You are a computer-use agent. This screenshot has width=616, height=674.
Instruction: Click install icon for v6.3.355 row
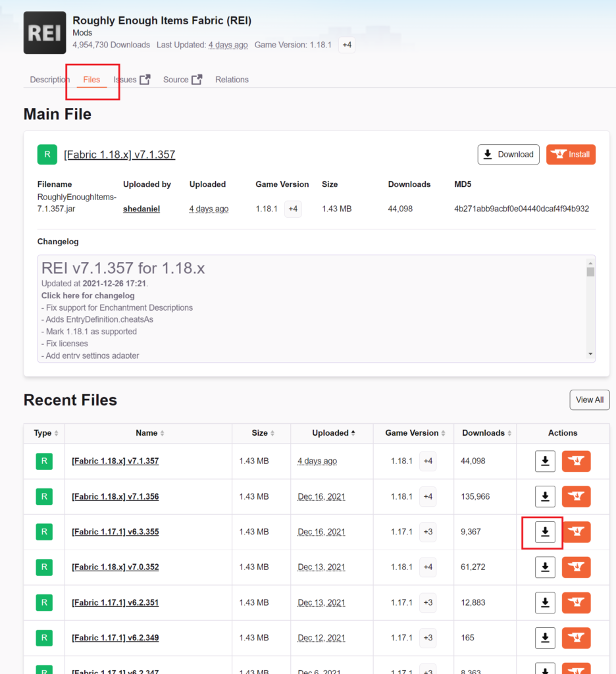click(x=576, y=532)
